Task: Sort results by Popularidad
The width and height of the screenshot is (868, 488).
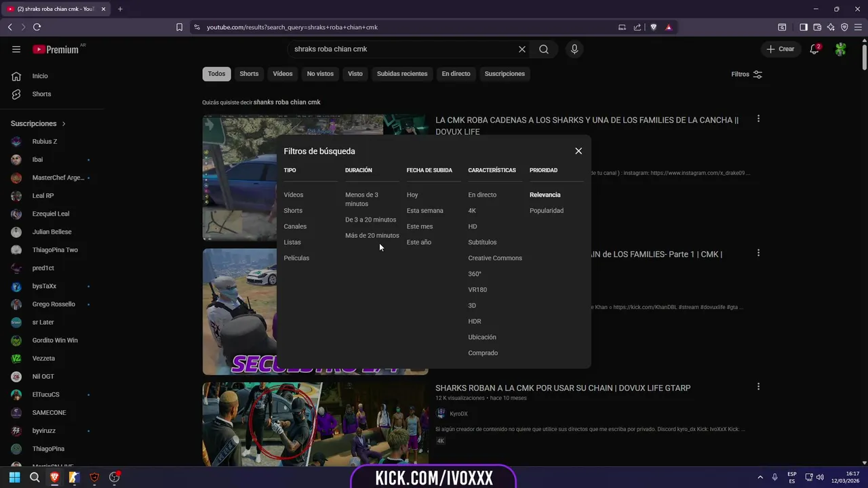Action: click(547, 211)
